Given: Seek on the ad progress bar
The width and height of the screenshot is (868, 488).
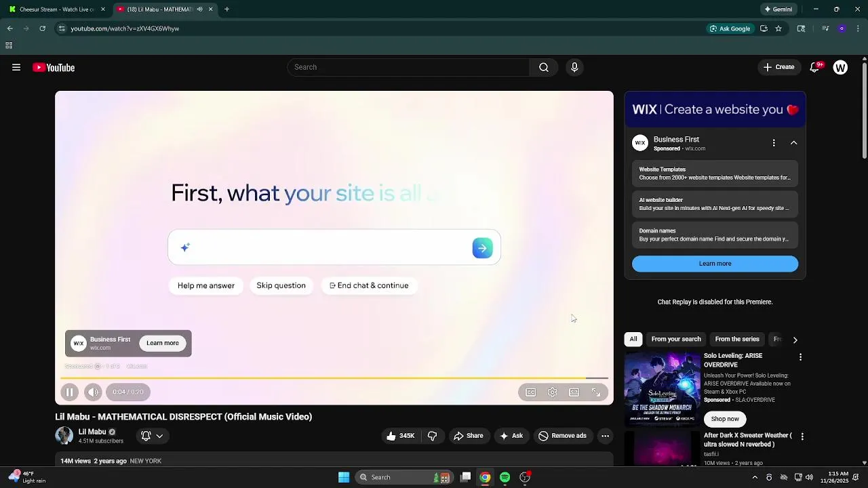Looking at the screenshot, I should [334, 378].
